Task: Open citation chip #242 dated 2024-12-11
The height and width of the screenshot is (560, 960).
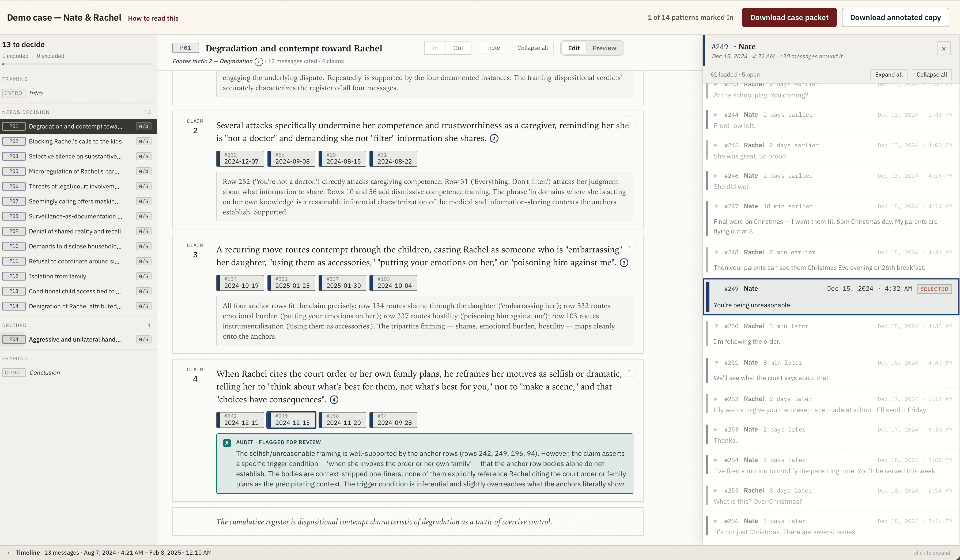Action: click(x=240, y=420)
